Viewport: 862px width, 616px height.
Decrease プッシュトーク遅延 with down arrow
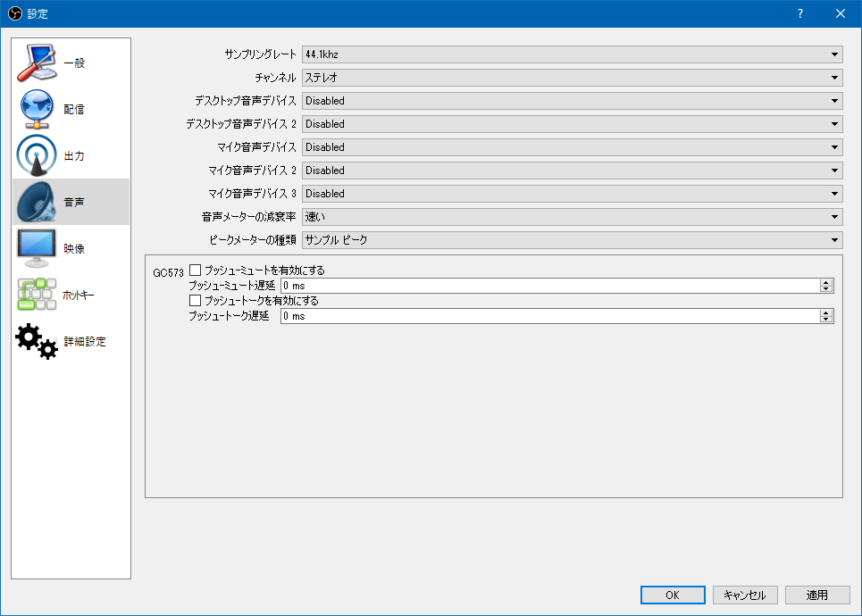pyautogui.click(x=826, y=320)
